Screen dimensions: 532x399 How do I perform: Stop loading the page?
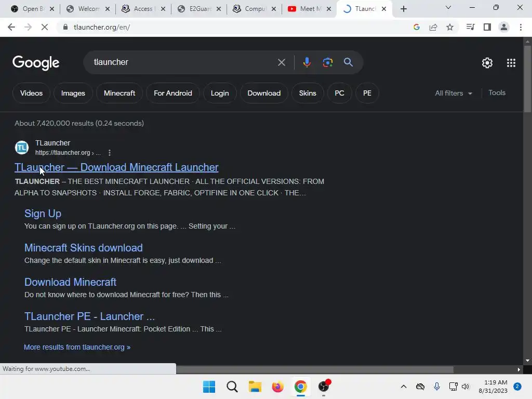(x=45, y=27)
